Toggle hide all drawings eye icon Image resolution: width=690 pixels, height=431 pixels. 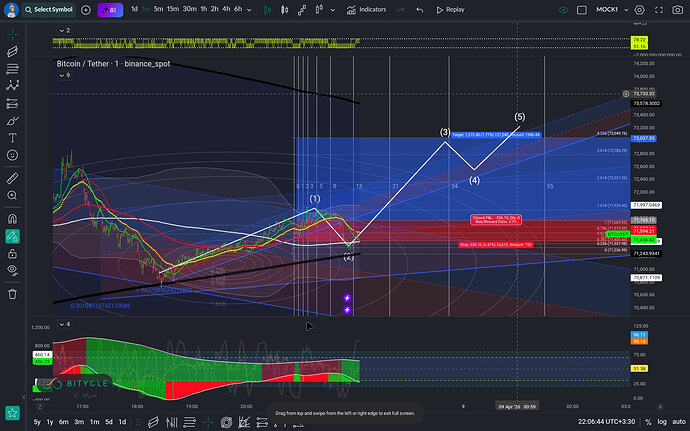[x=12, y=270]
